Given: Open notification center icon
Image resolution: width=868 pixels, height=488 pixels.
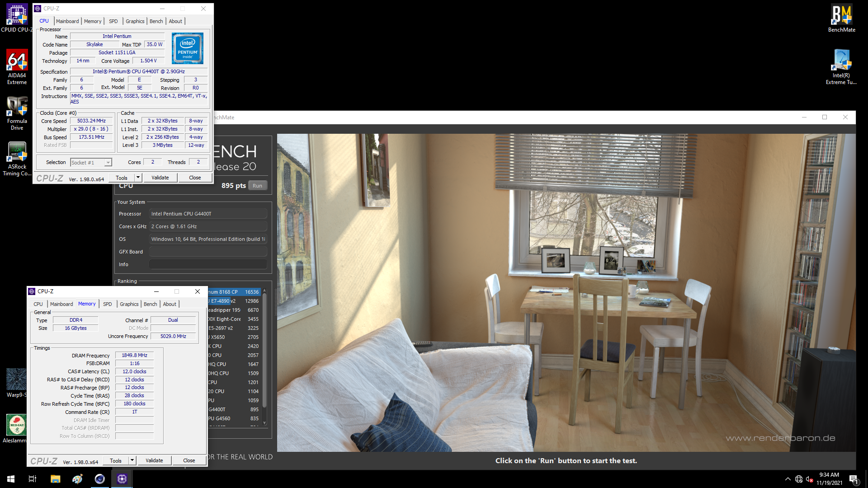Looking at the screenshot, I should (x=854, y=479).
